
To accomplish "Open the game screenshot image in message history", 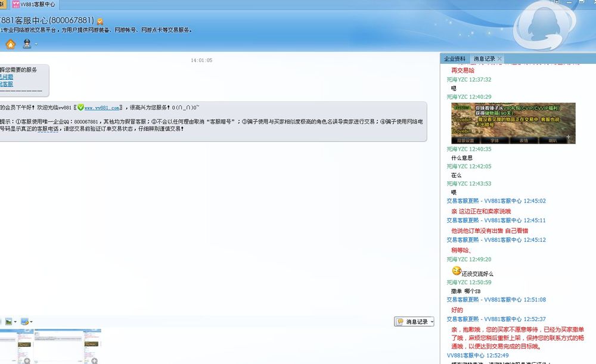I will 513,123.
